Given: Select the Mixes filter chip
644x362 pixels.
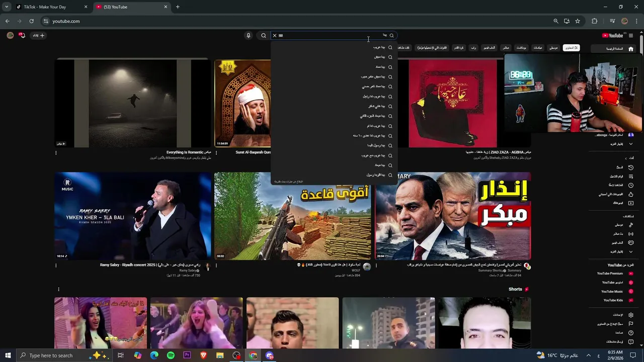Looking at the screenshot, I should point(538,48).
